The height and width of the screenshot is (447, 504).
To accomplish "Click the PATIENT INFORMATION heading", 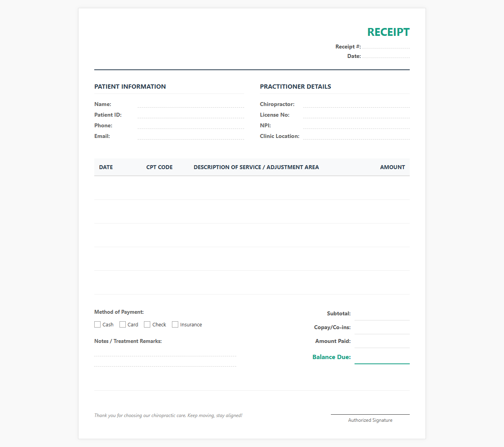I will pyautogui.click(x=130, y=87).
